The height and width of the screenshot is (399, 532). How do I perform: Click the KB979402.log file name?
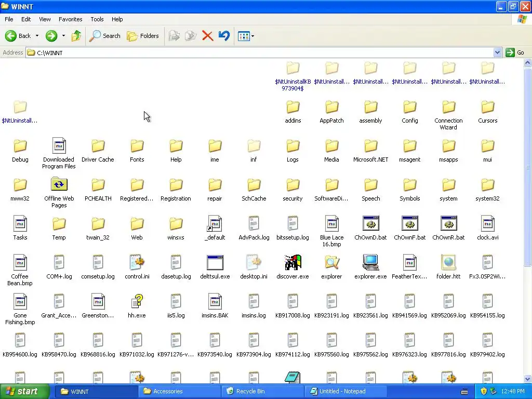click(x=487, y=354)
